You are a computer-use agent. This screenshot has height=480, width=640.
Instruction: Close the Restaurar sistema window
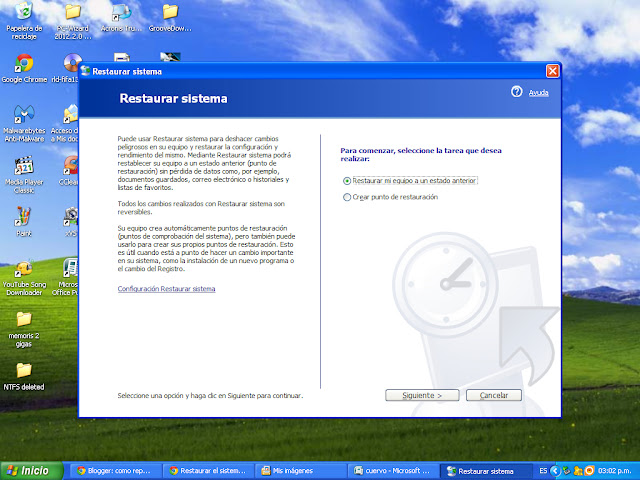(552, 71)
